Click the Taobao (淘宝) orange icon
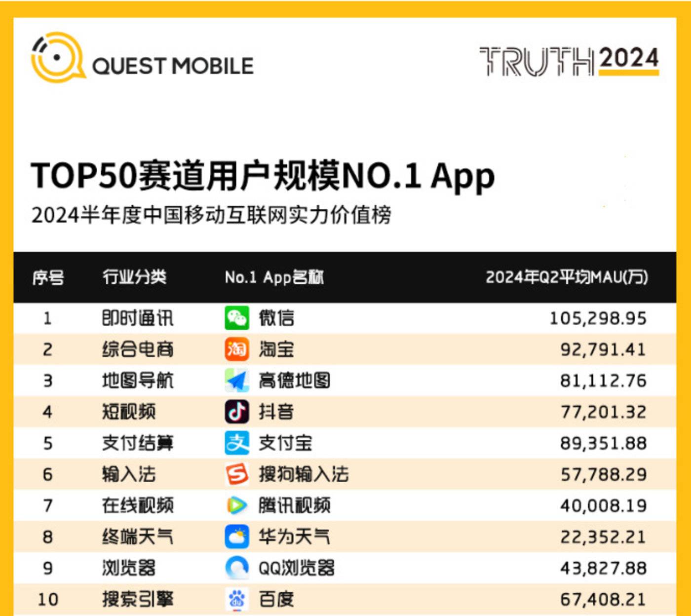 tap(237, 349)
